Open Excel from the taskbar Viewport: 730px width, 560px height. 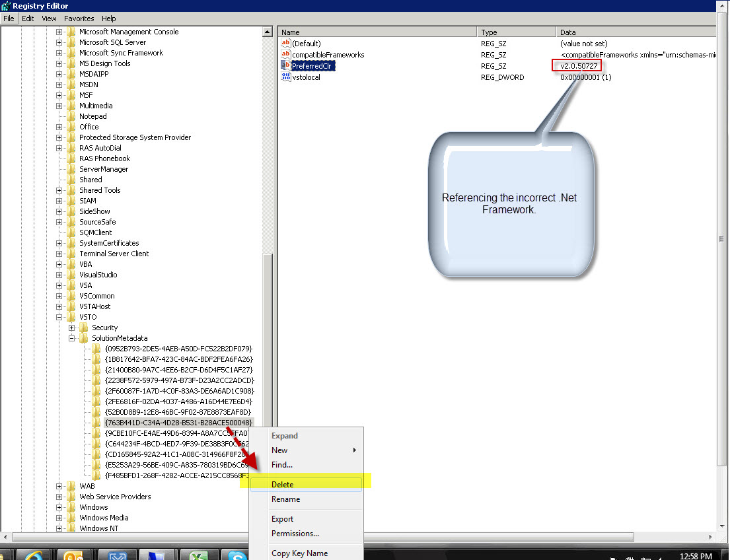(x=198, y=555)
